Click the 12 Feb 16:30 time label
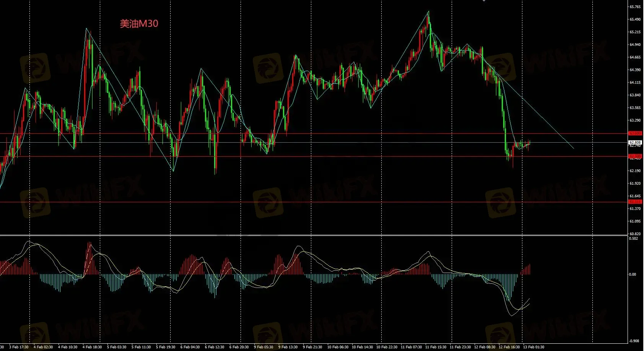644x351 pixels. coord(509,347)
